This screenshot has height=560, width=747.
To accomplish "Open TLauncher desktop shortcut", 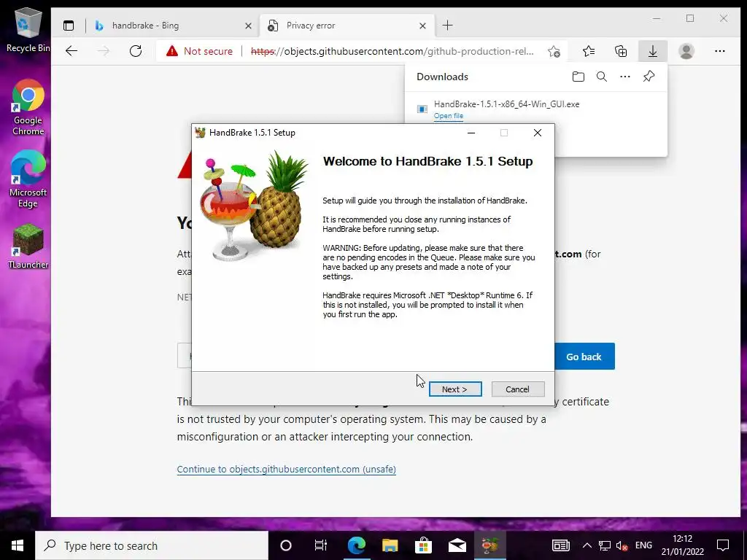I will point(28,246).
